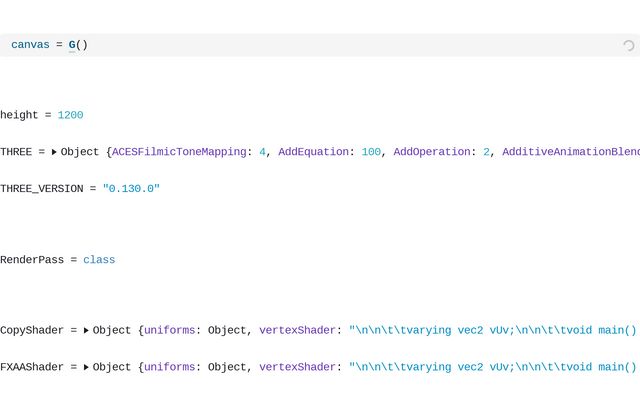Select the uniforms key in CopyShader
640x400 pixels.
tap(171, 330)
